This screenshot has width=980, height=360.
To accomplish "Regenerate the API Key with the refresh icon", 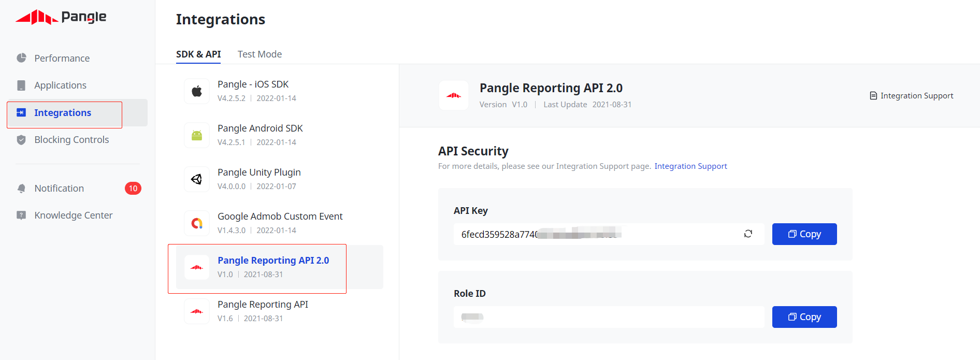I will [x=748, y=234].
